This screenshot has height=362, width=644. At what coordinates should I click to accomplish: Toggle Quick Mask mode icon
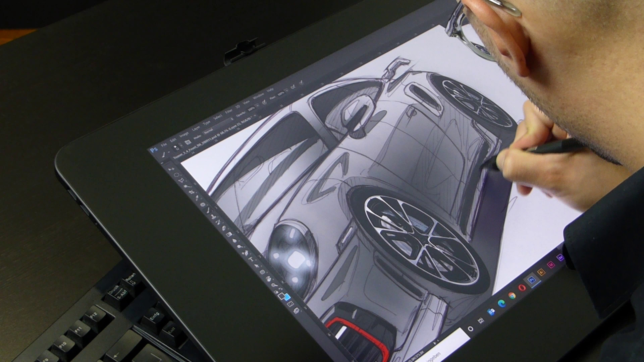click(290, 304)
